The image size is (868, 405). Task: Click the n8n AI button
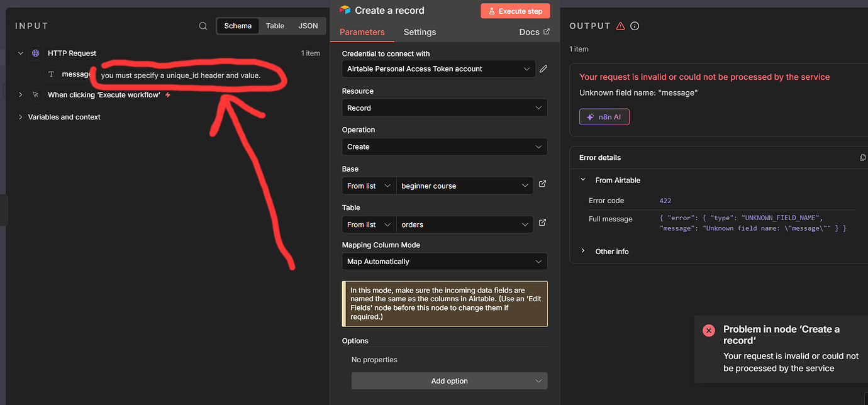pos(604,117)
